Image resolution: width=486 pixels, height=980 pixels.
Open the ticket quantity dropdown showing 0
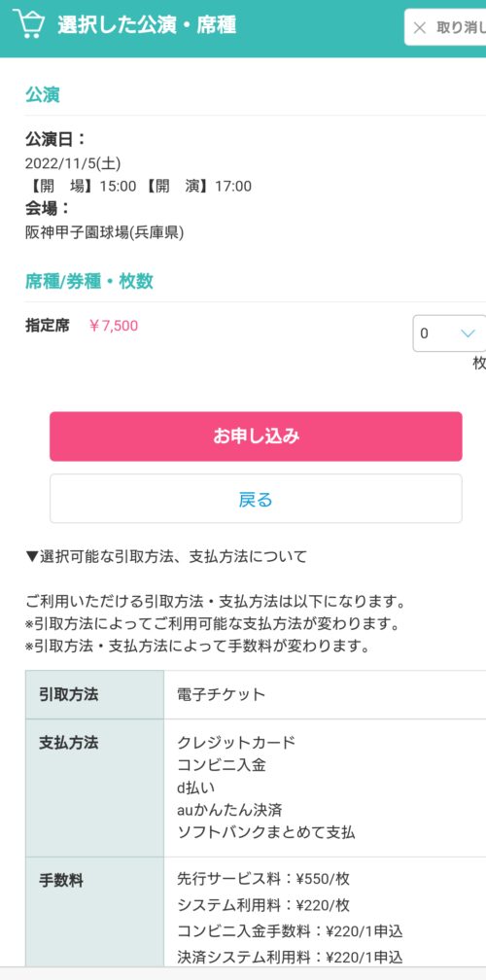449,333
